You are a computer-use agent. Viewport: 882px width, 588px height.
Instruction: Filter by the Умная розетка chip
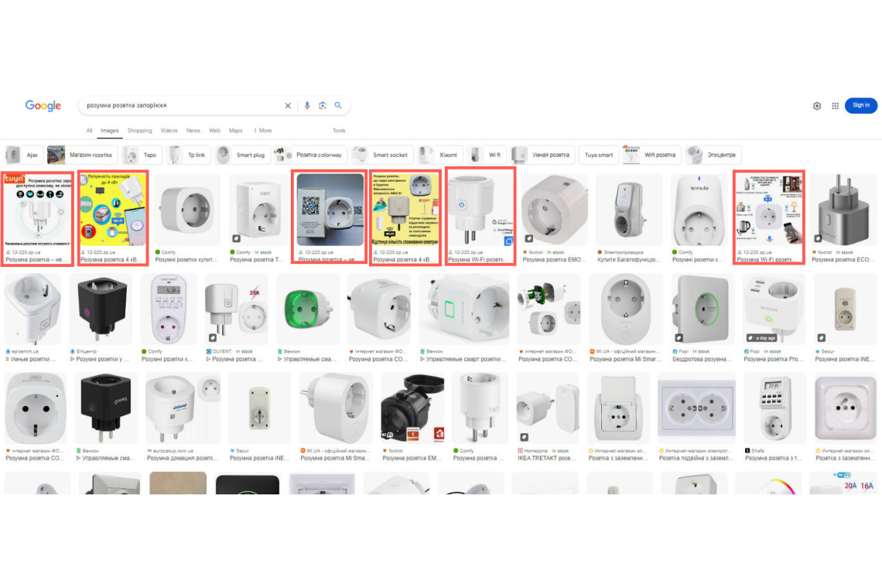tap(542, 155)
